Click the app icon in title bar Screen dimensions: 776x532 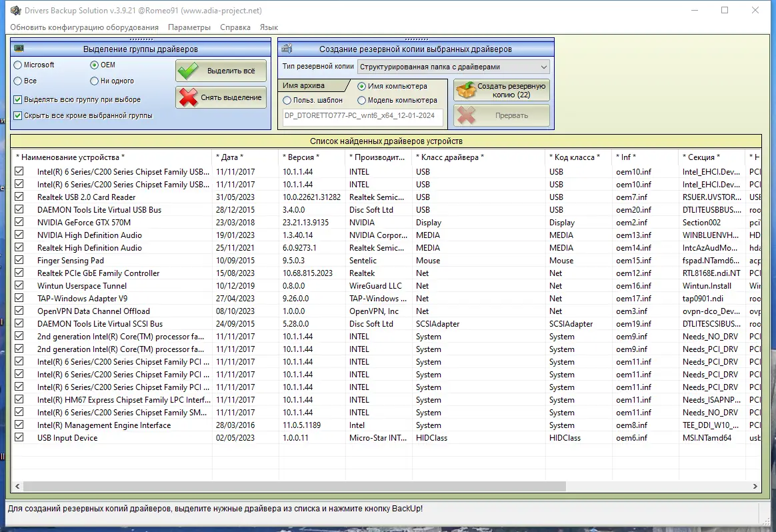click(x=16, y=11)
